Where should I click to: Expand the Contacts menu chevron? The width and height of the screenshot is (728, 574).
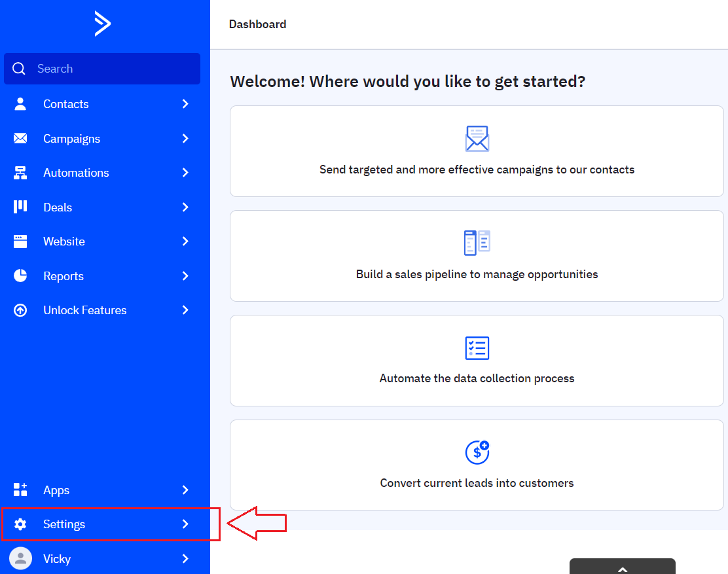coord(185,104)
